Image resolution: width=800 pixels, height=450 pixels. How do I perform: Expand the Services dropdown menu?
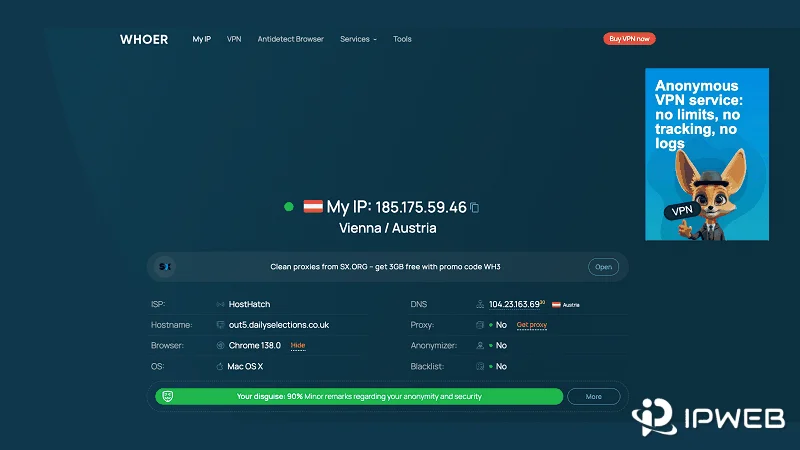tap(358, 39)
